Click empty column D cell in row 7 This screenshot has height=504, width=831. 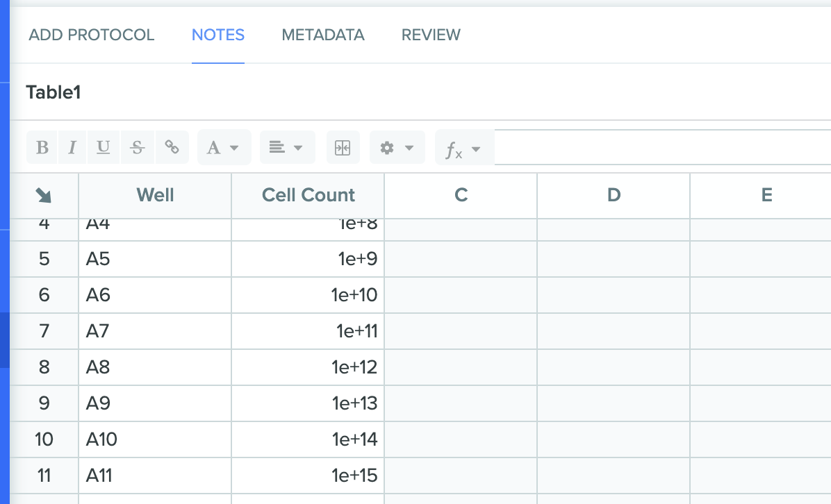[x=614, y=331]
